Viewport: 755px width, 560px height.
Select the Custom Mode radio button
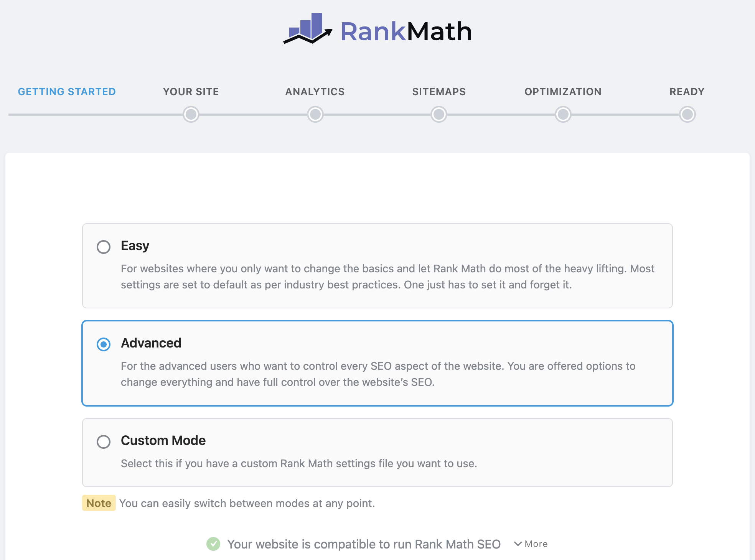(x=104, y=441)
